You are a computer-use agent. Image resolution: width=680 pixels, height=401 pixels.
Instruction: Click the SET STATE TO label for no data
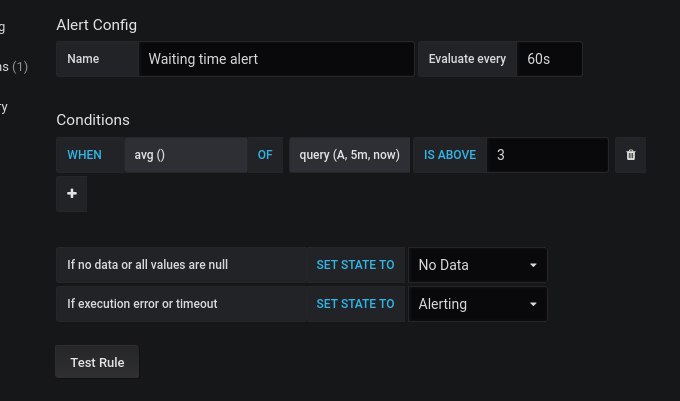click(x=356, y=265)
